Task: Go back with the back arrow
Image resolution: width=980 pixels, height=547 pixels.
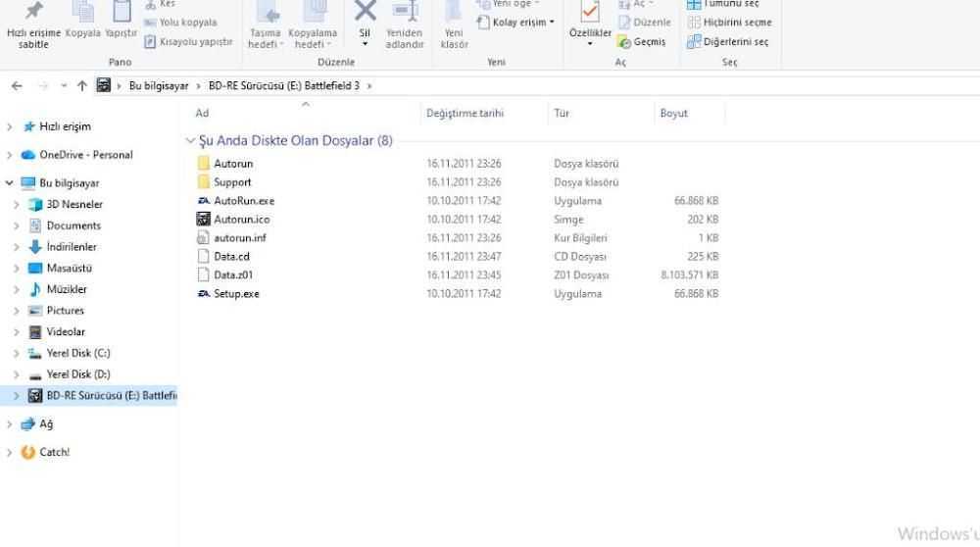Action: [17, 85]
